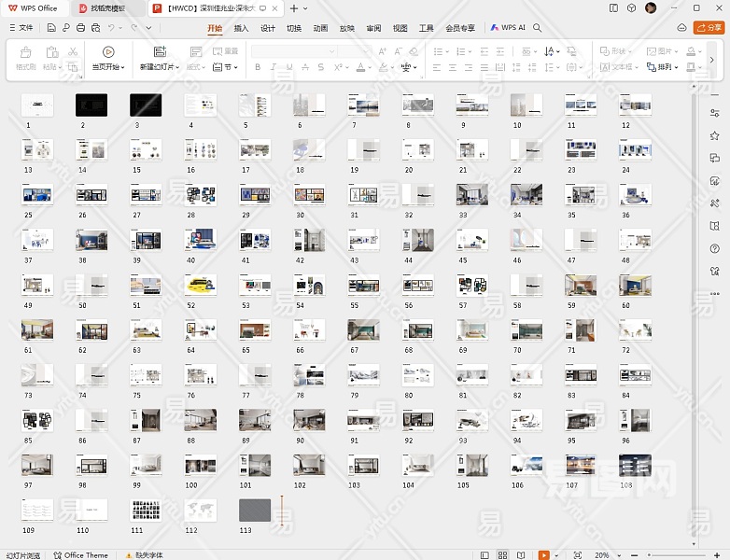
Task: Switch to slide sorter grid view in status bar
Action: click(x=502, y=555)
